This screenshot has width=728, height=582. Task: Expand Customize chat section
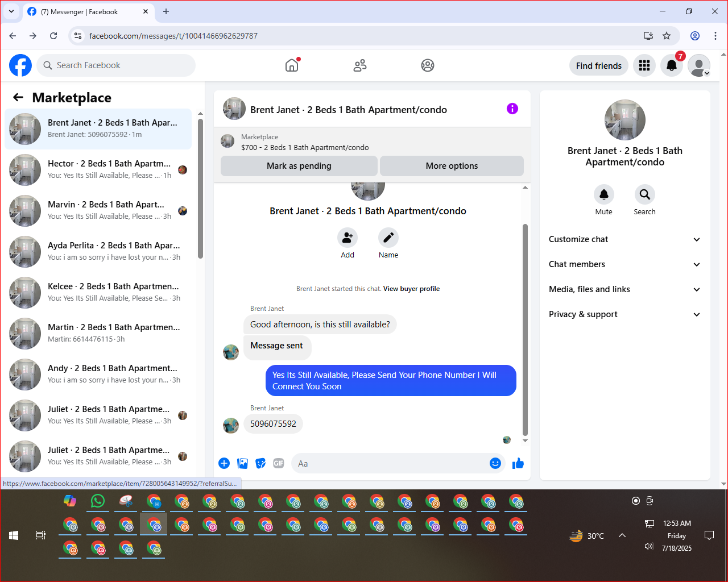pos(624,239)
